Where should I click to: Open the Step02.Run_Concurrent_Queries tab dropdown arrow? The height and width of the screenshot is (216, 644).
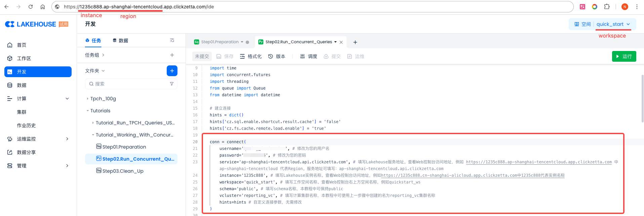coord(335,42)
